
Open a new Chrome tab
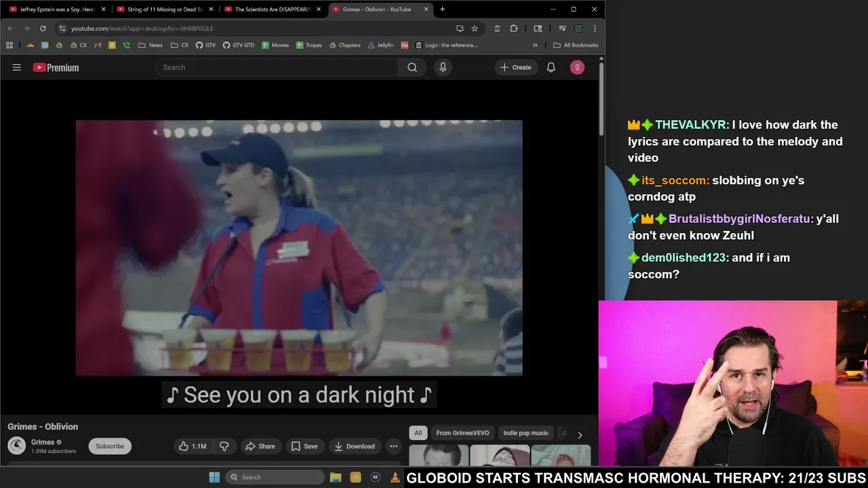tap(442, 9)
